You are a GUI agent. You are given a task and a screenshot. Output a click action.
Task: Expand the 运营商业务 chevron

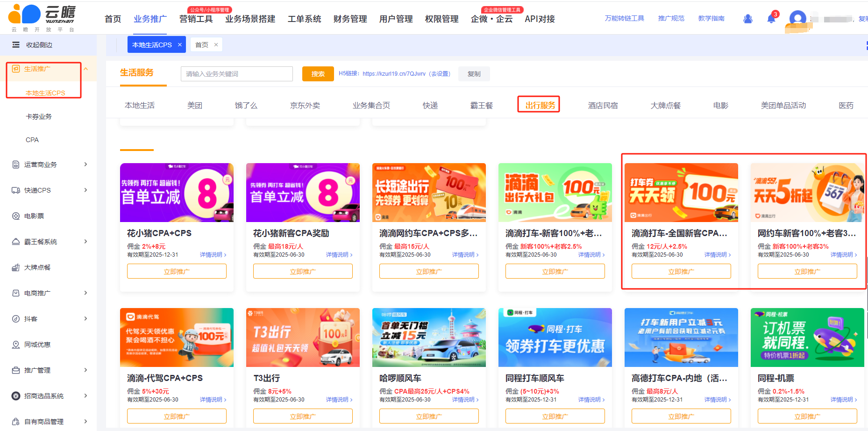coord(86,165)
